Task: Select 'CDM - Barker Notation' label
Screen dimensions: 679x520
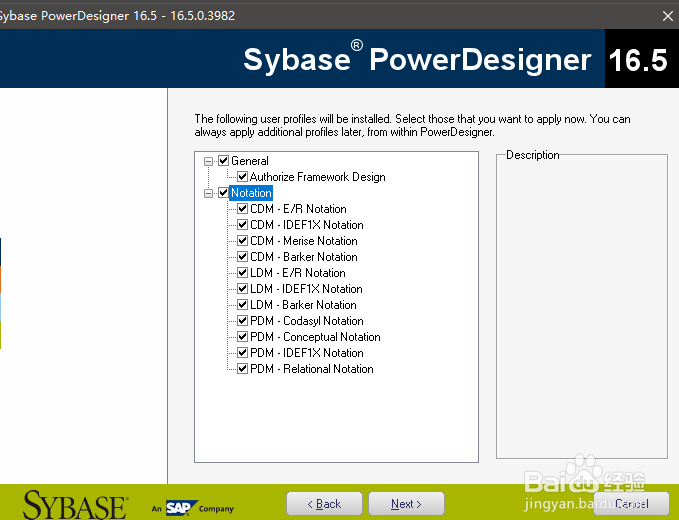Action: (304, 257)
